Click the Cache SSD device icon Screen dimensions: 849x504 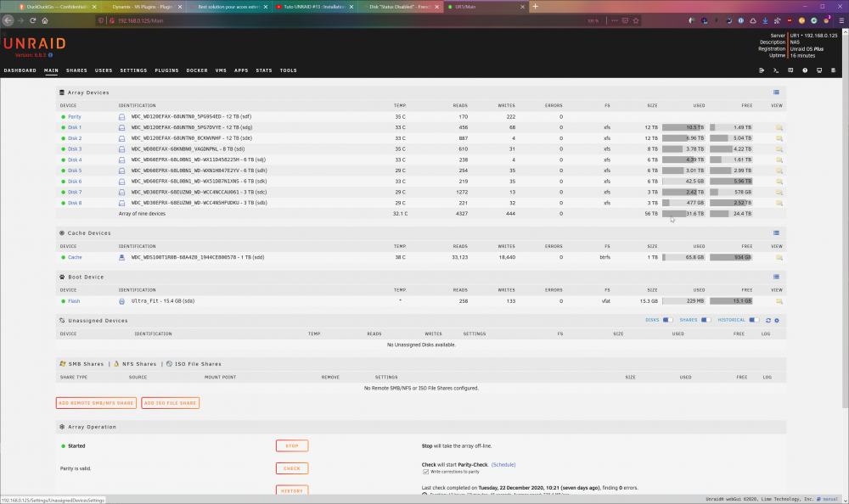tap(121, 258)
